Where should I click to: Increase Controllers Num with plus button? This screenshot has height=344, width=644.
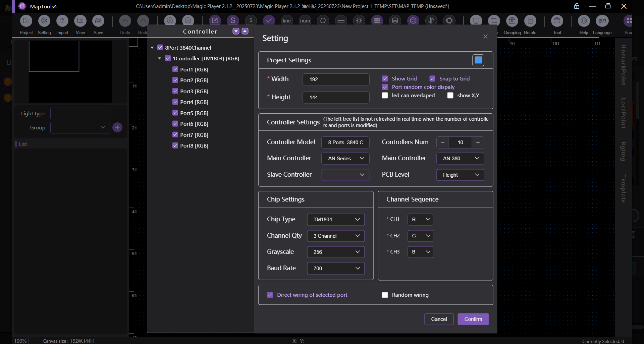[478, 142]
